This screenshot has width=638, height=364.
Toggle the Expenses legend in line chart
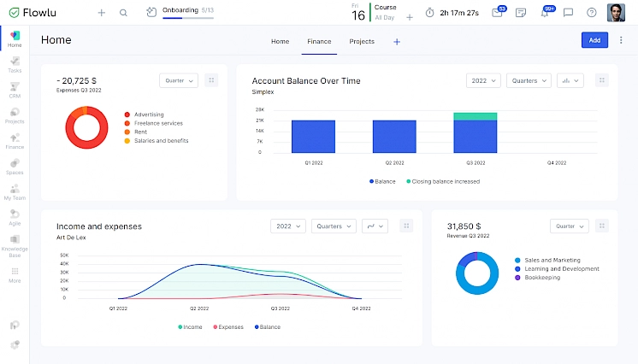228,327
